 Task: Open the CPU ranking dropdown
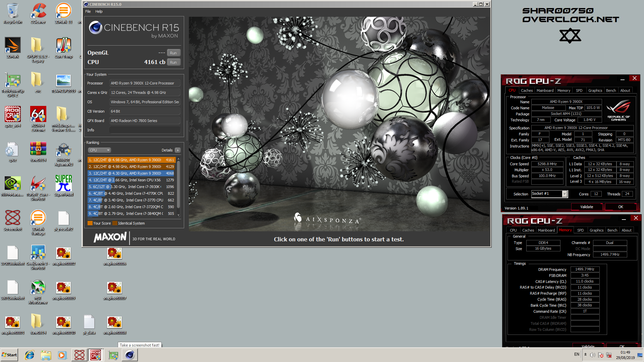click(99, 150)
